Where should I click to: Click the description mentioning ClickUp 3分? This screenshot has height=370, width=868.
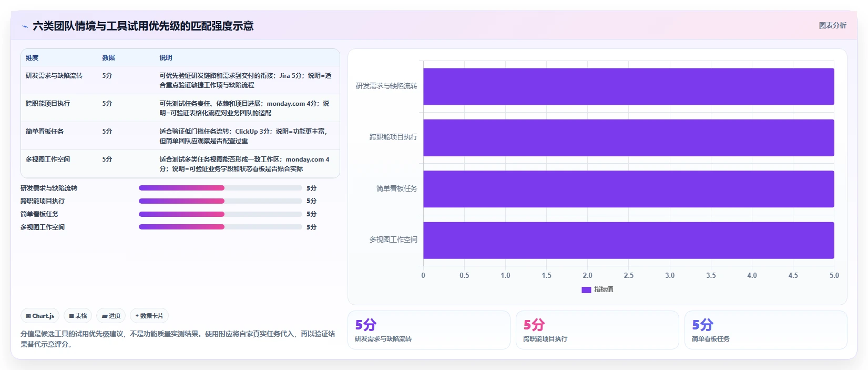coord(244,136)
